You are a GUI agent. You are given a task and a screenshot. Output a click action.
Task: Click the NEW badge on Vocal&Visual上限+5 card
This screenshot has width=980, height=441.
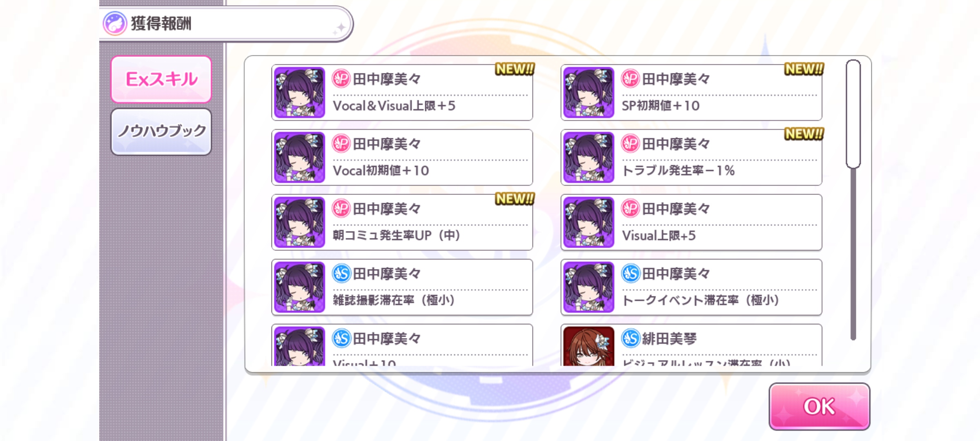tap(514, 69)
